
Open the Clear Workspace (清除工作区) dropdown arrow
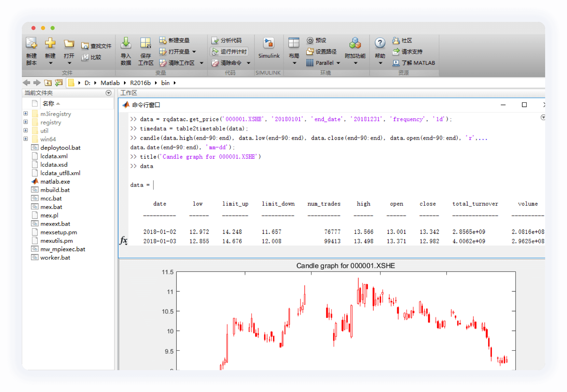pyautogui.click(x=202, y=63)
